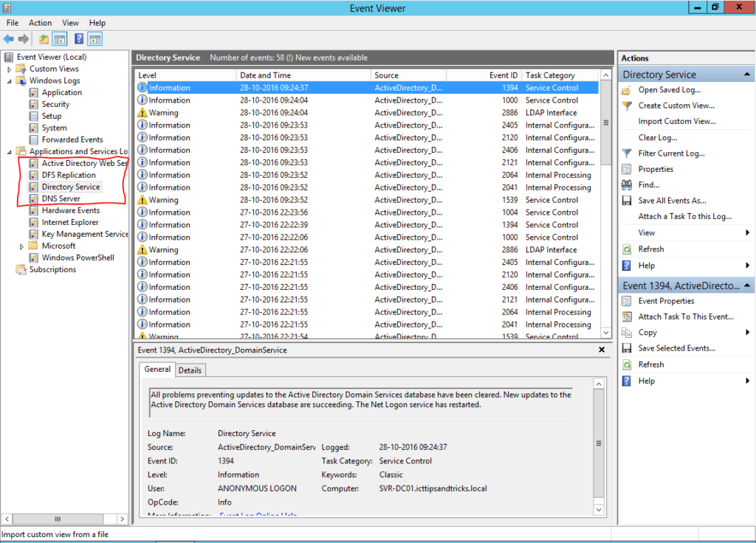Click the Help question-mark toolbar icon
This screenshot has width=756, height=543.
[x=79, y=39]
